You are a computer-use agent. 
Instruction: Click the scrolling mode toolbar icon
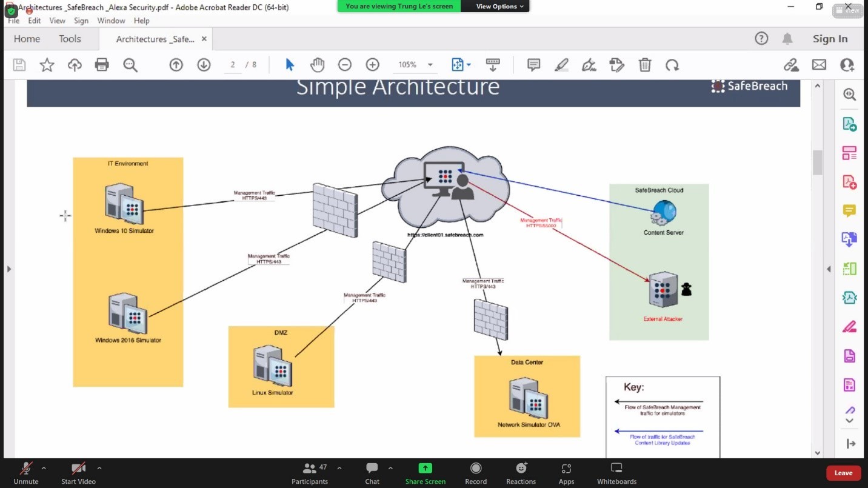[493, 65]
